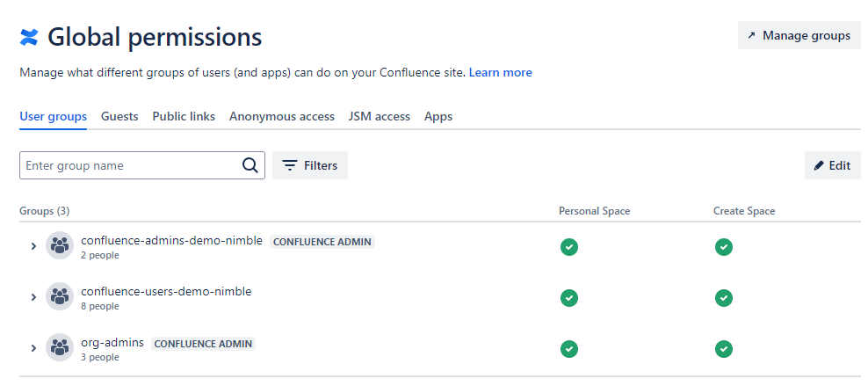868x386 pixels.
Task: Click the group avatar for confluence-users-demo-nimble
Action: (x=59, y=296)
